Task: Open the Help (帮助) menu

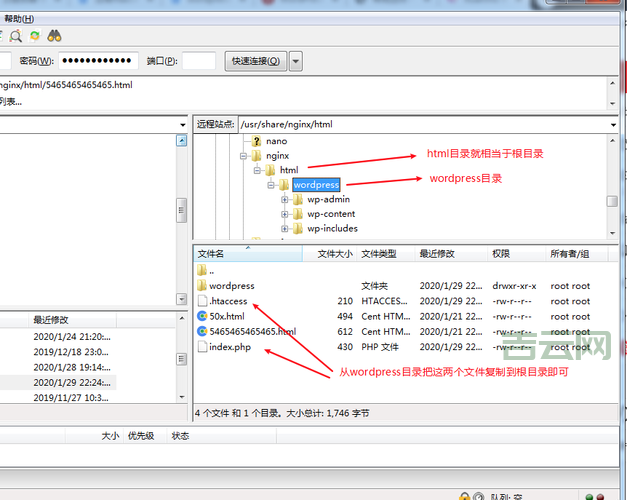Action: tap(19, 19)
